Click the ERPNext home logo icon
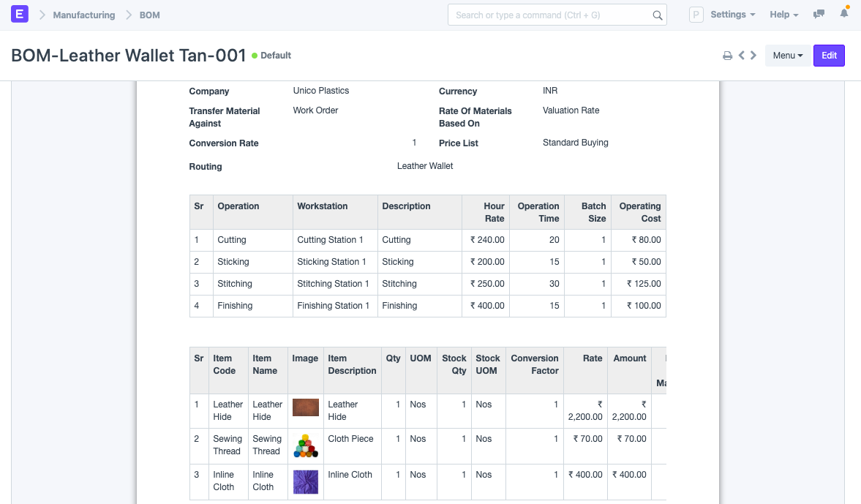The height and width of the screenshot is (504, 861). pyautogui.click(x=20, y=15)
